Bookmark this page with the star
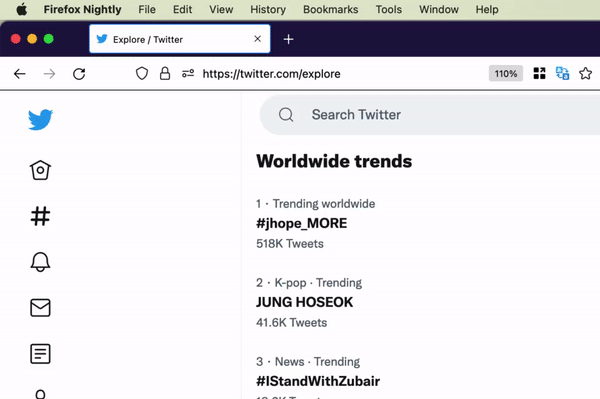600x399 pixels. pyautogui.click(x=585, y=73)
